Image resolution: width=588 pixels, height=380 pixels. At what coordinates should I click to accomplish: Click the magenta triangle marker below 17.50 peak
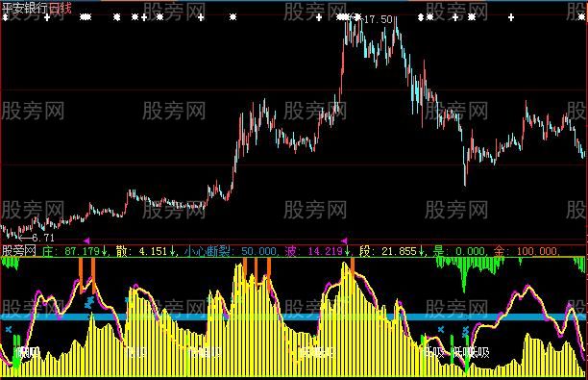pyautogui.click(x=344, y=241)
